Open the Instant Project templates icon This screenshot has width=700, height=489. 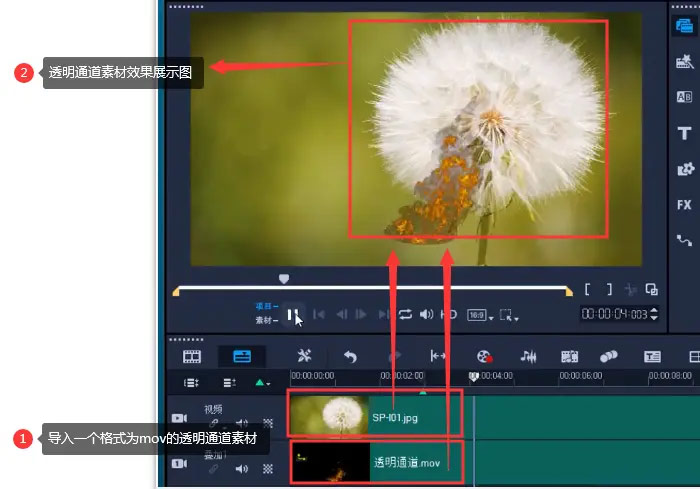point(684,61)
